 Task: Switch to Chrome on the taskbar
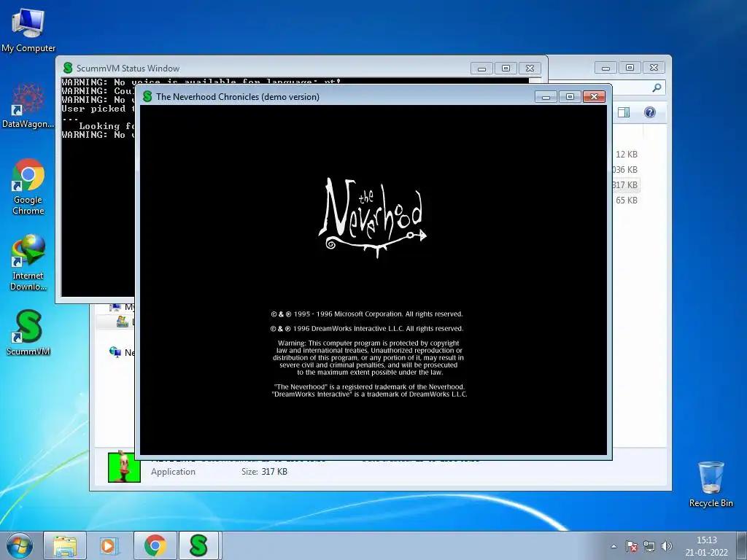(x=155, y=545)
